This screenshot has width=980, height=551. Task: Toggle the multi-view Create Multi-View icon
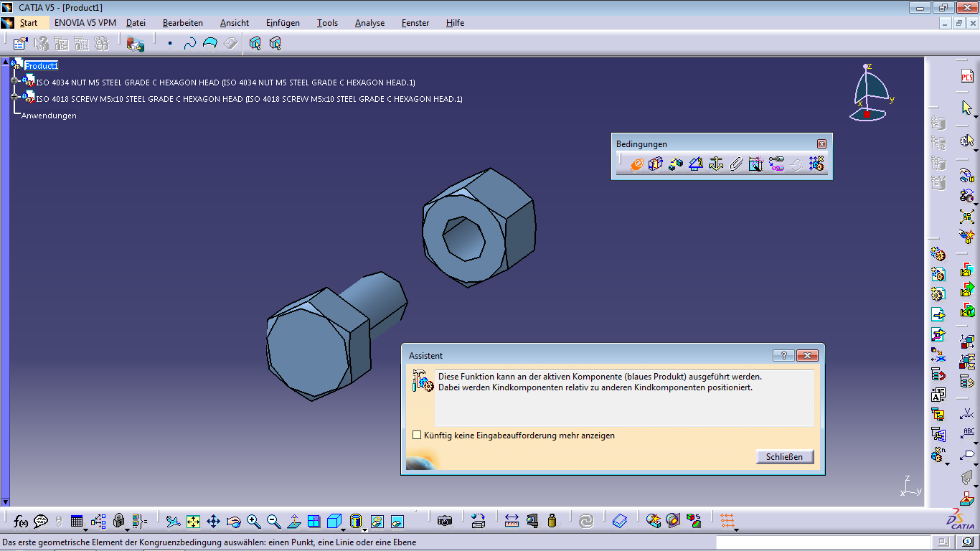click(314, 521)
